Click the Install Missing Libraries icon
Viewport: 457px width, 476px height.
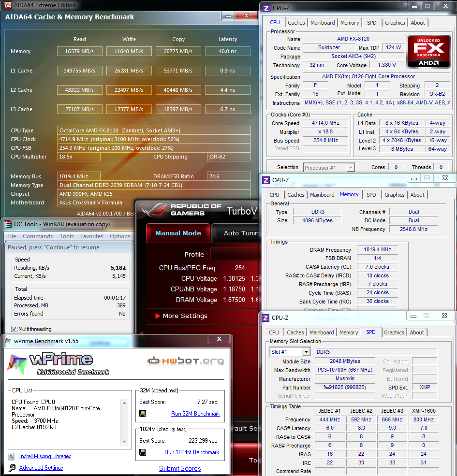(x=11, y=456)
